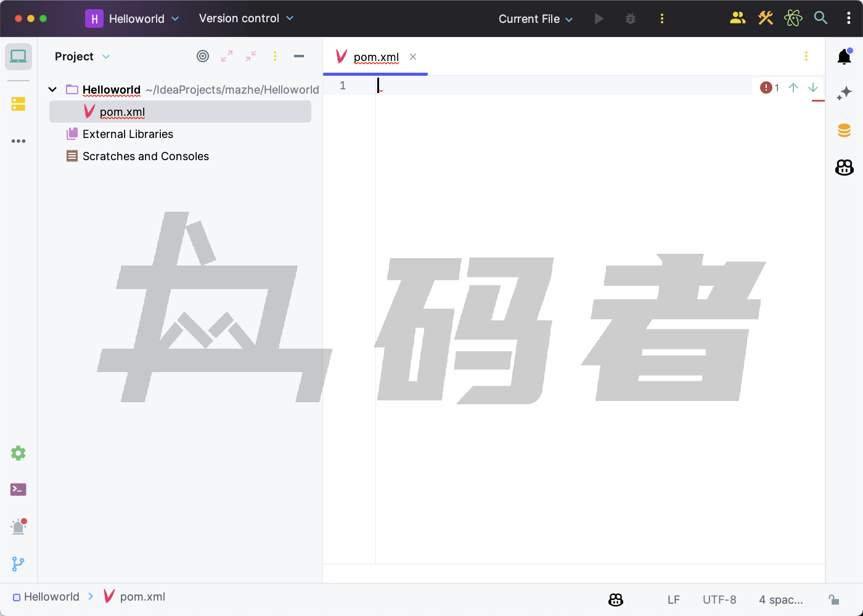The height and width of the screenshot is (616, 863).
Task: Open the Database tool window
Action: (844, 130)
